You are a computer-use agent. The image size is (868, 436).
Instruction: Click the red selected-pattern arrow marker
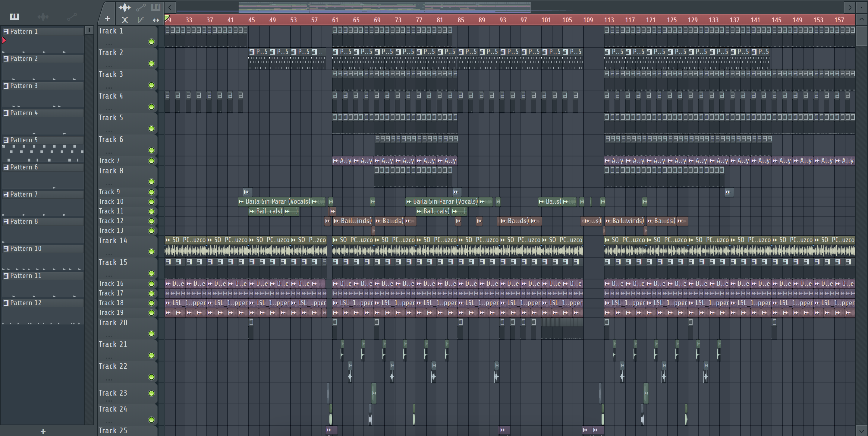[x=4, y=40]
